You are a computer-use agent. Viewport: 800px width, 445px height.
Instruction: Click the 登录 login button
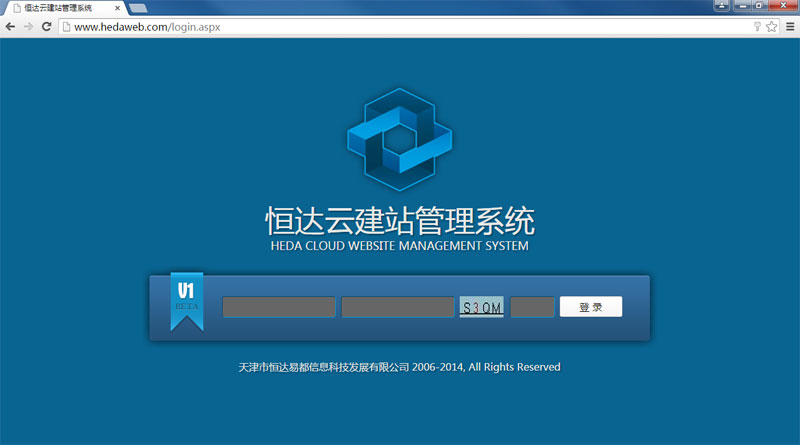(591, 307)
